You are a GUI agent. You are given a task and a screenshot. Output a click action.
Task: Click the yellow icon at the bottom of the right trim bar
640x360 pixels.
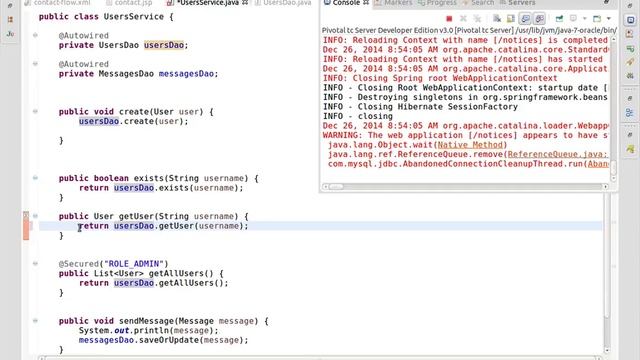click(x=630, y=149)
